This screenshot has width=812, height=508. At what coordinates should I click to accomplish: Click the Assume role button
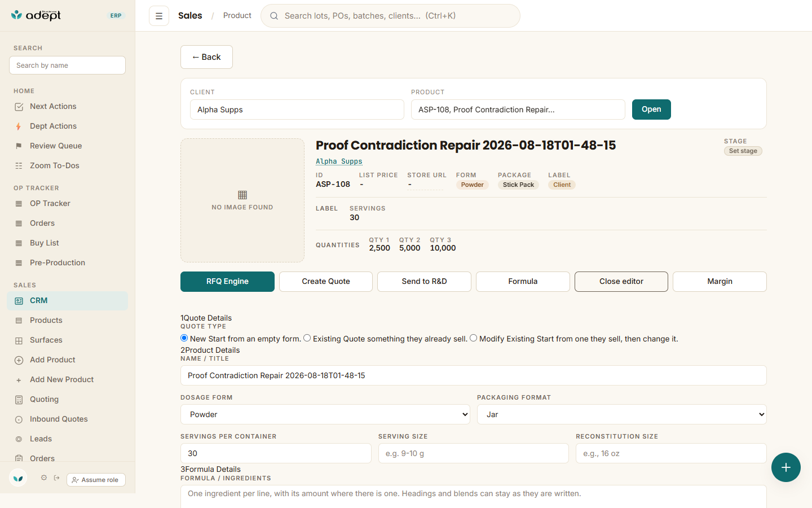click(x=96, y=480)
